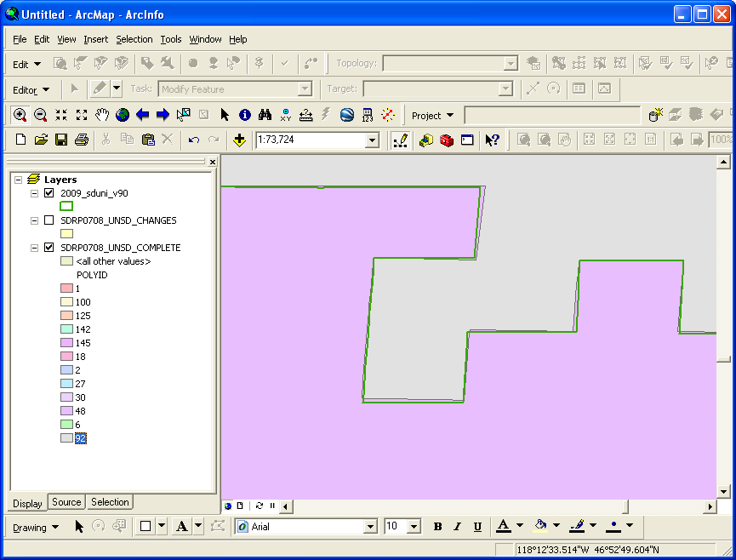
Task: Open the Tools menu
Action: coord(171,39)
